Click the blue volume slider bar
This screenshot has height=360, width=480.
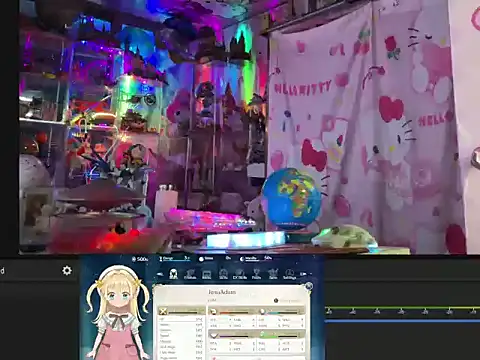[403, 321]
